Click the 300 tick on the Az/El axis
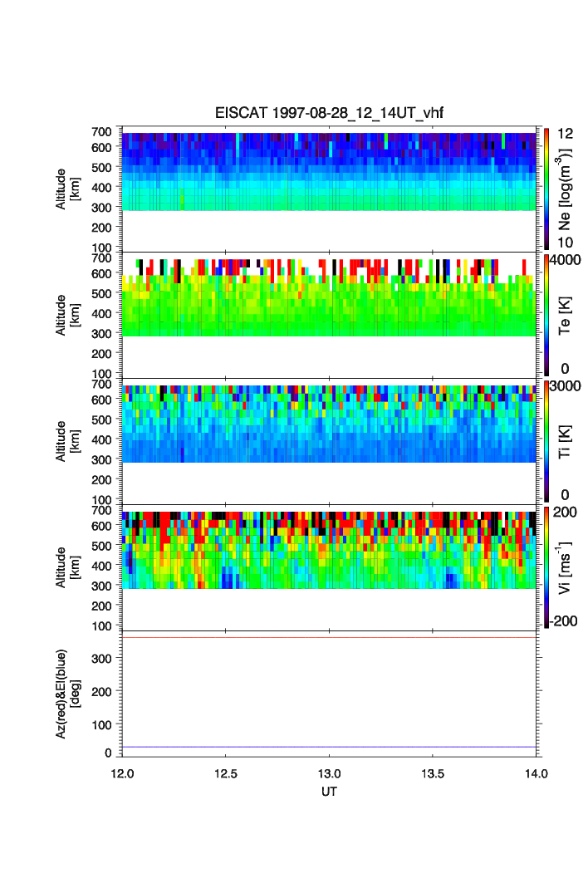 (x=101, y=659)
